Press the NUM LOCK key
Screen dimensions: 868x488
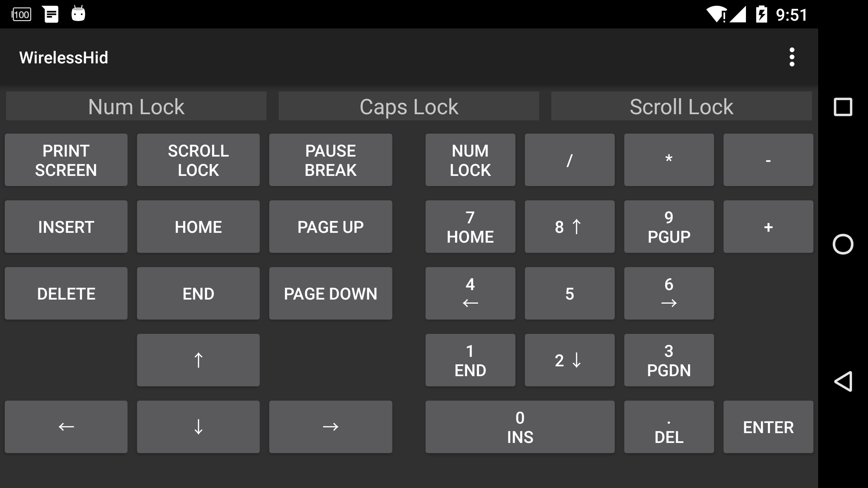[471, 160]
